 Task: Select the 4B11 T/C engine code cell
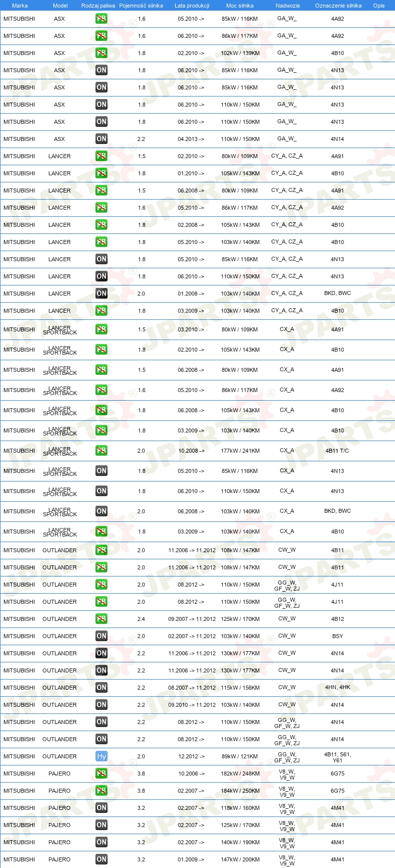coord(337,451)
